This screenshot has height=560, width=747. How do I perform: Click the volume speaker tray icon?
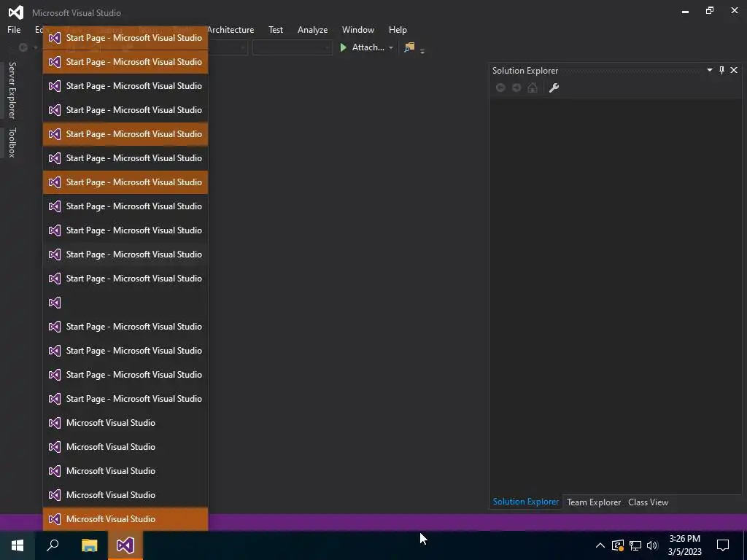(652, 545)
